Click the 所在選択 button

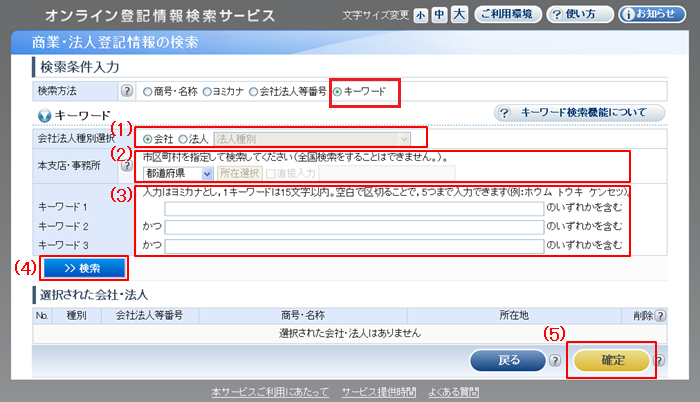pos(239,173)
